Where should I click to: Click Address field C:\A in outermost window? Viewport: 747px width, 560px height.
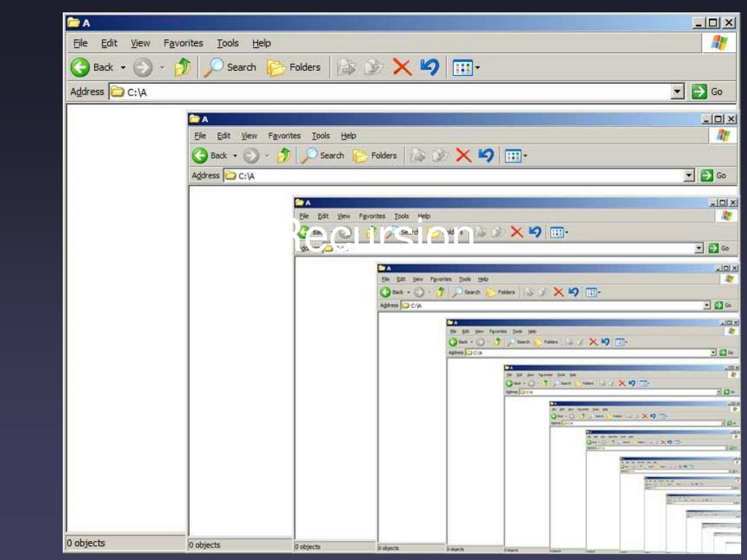point(396,91)
